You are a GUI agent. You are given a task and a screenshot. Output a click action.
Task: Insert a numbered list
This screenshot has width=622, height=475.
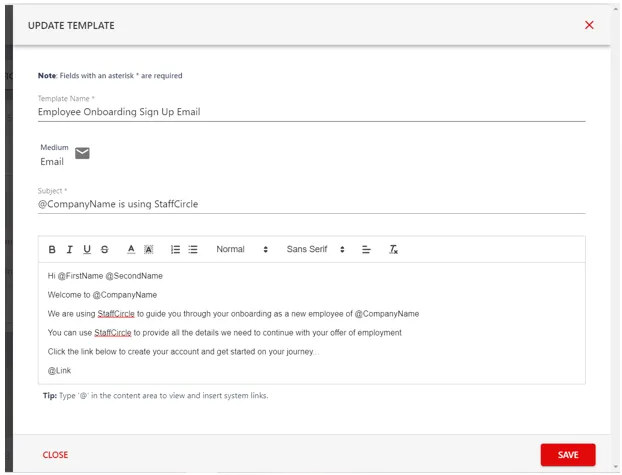pyautogui.click(x=175, y=250)
